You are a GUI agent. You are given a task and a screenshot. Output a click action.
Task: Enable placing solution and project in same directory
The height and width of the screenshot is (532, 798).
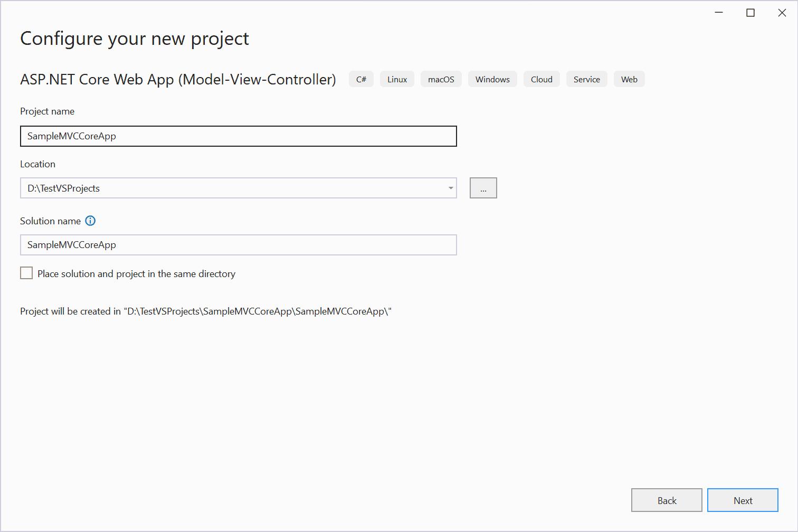point(26,272)
